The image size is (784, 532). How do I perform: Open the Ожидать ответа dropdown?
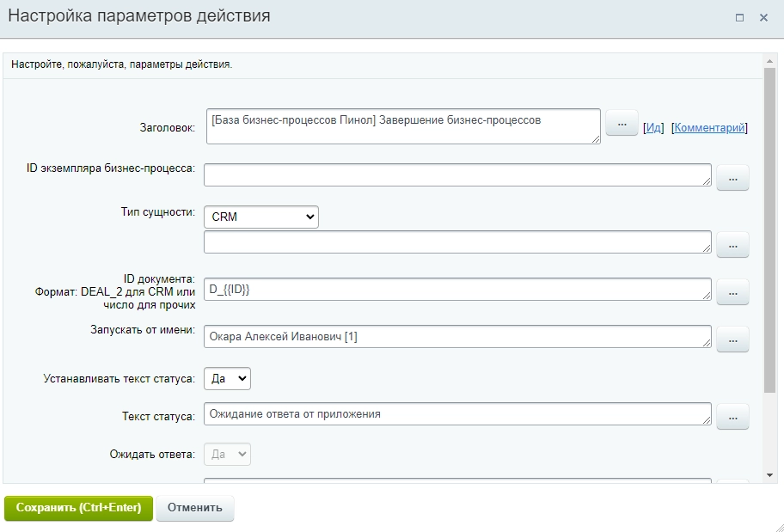pos(227,454)
